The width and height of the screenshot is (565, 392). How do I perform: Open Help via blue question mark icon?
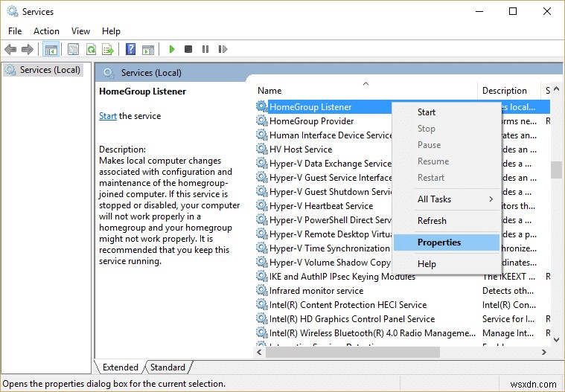tap(130, 49)
